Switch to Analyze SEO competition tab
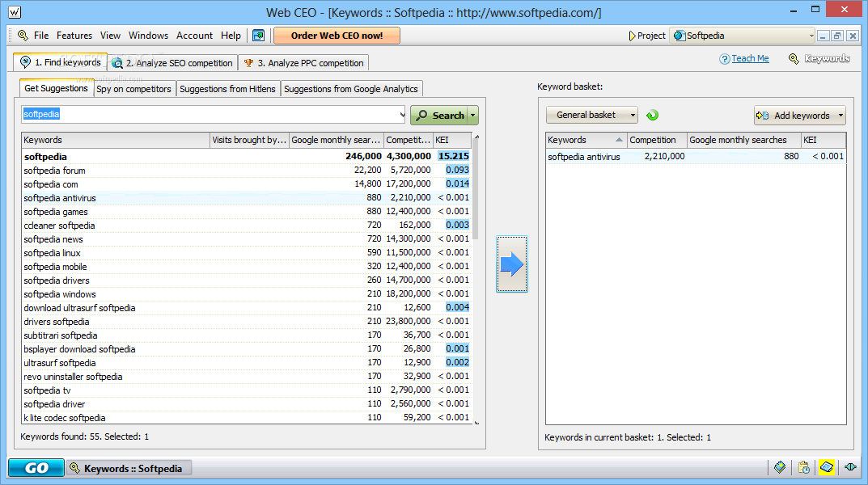 pos(172,62)
